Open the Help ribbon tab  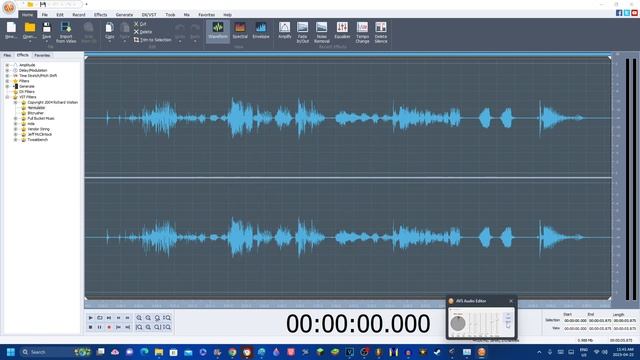[227, 15]
